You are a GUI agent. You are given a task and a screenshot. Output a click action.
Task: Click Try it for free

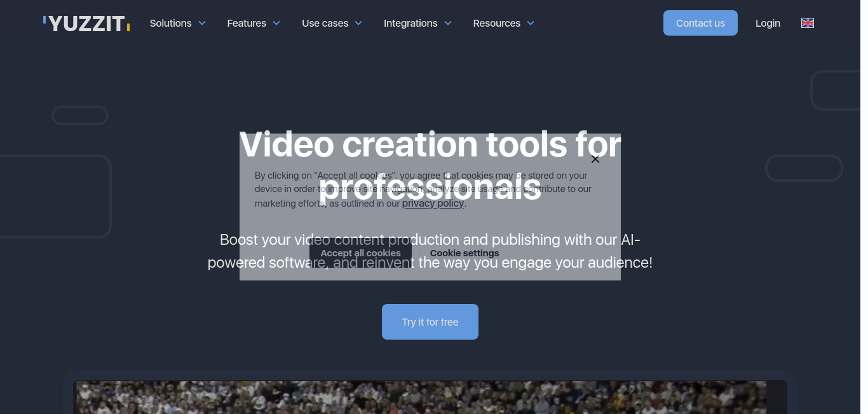(430, 322)
